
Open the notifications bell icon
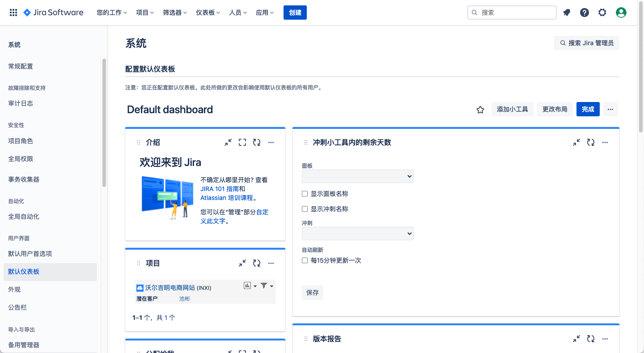point(567,13)
